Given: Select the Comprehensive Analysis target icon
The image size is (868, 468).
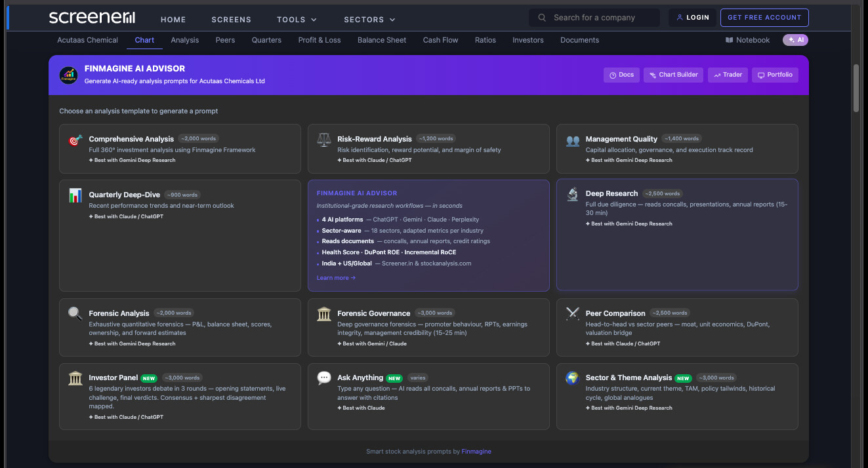Looking at the screenshot, I should (x=75, y=141).
